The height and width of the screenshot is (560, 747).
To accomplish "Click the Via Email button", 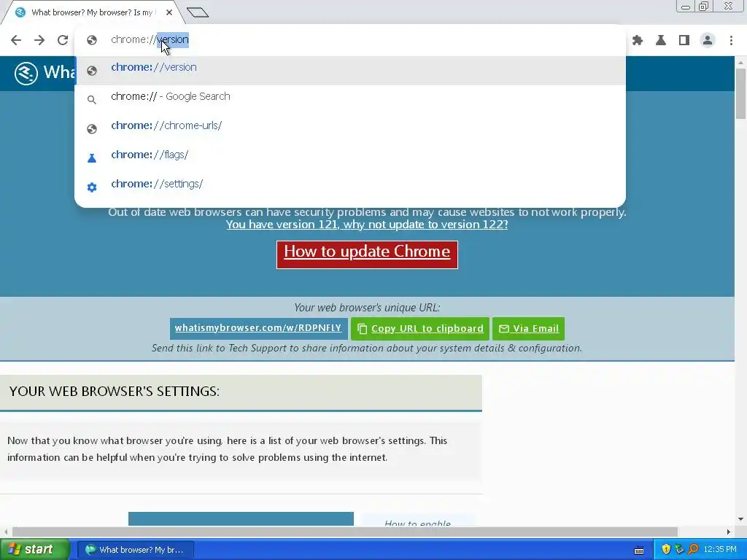I will click(x=528, y=329).
